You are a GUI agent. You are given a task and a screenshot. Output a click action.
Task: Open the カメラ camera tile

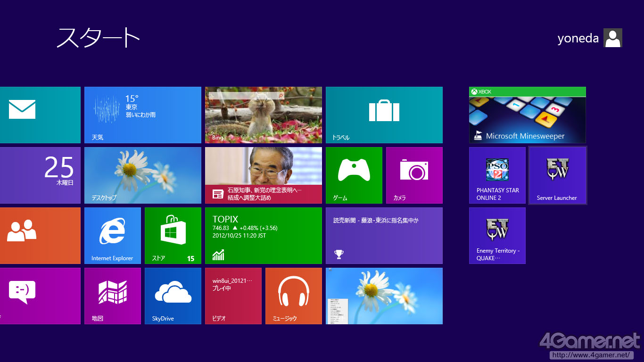pyautogui.click(x=414, y=175)
